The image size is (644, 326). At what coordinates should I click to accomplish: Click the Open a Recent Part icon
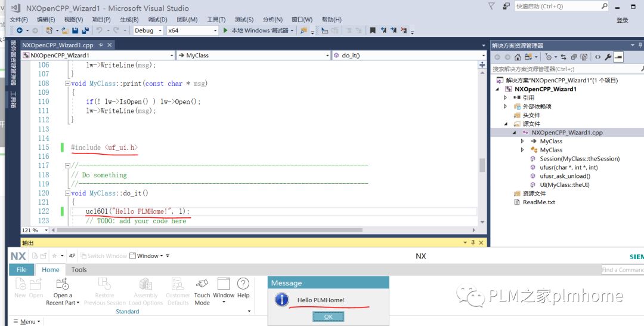pyautogui.click(x=63, y=284)
